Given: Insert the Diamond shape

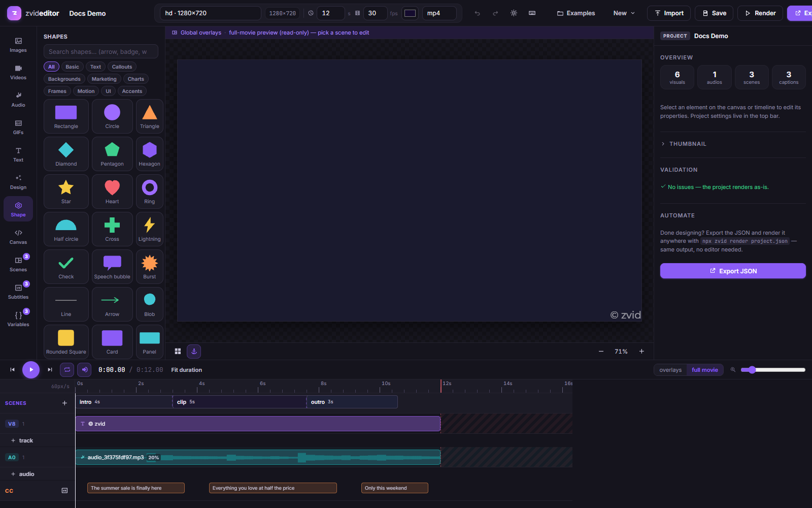Looking at the screenshot, I should [x=66, y=154].
